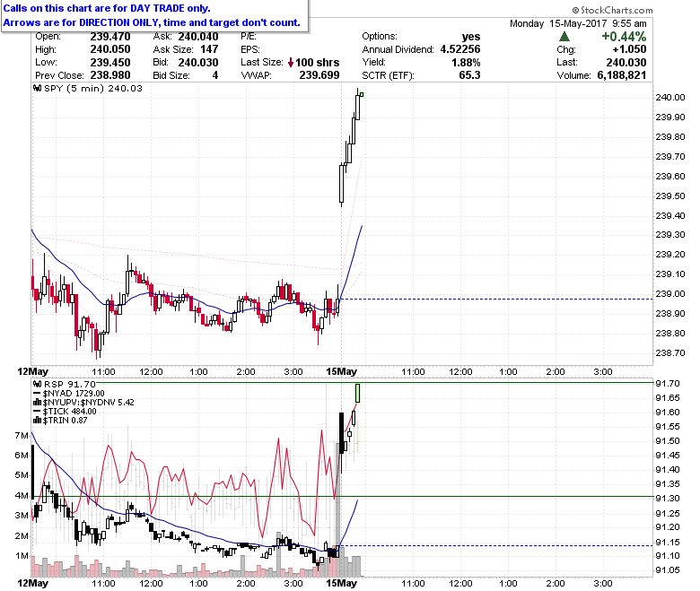Click the Annual Dividend value 4.52256

460,49
